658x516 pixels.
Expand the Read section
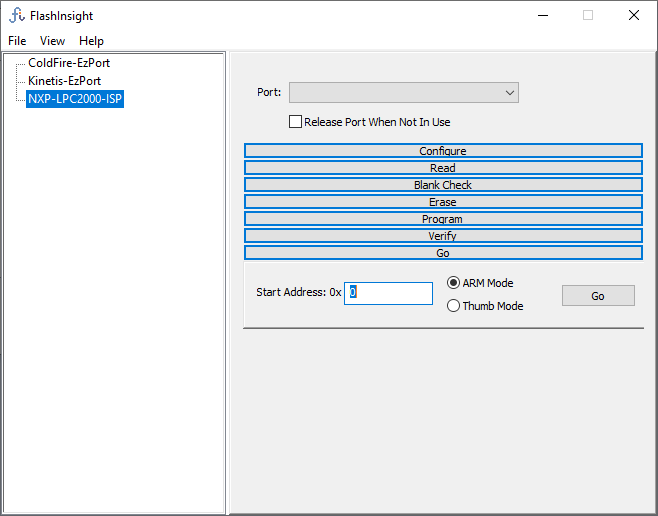click(x=443, y=168)
